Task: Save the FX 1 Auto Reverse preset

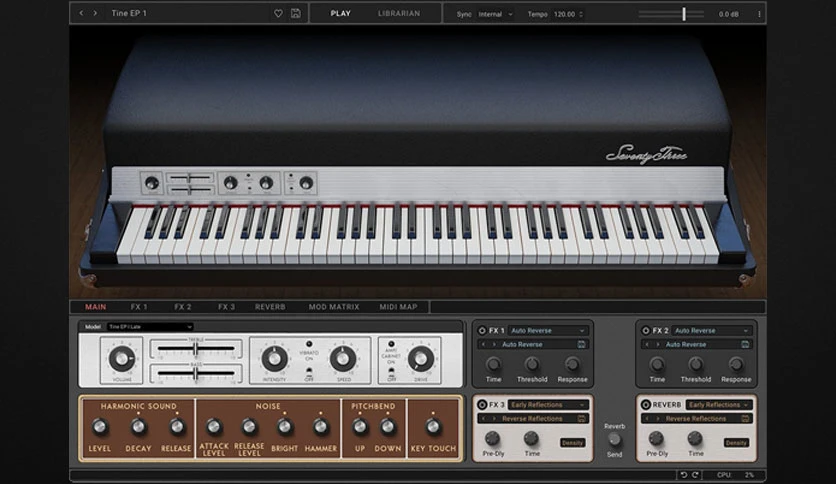Action: 581,344
